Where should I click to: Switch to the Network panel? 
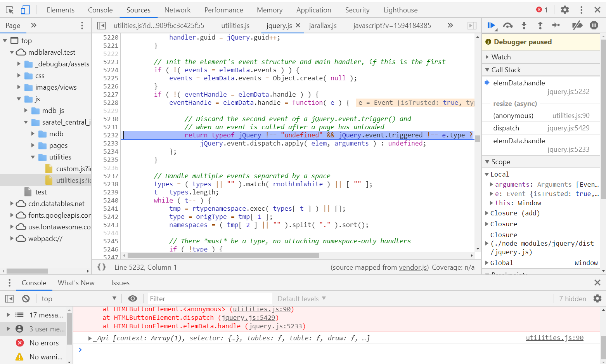coord(177,10)
